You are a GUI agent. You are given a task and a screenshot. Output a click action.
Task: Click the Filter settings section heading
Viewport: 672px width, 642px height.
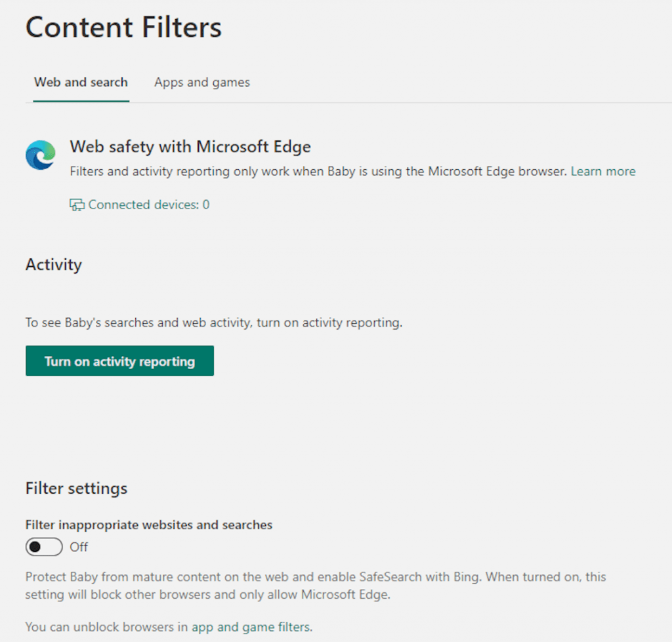[76, 489]
